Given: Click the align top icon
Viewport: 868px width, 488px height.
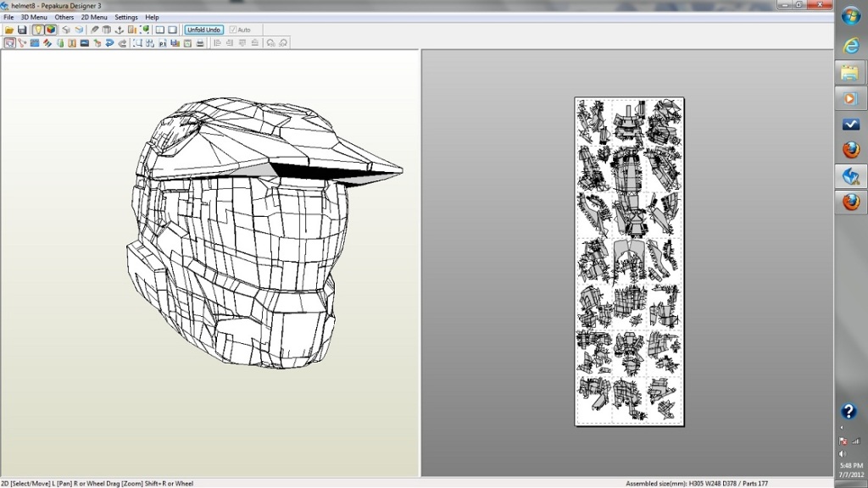Looking at the screenshot, I should click(242, 42).
